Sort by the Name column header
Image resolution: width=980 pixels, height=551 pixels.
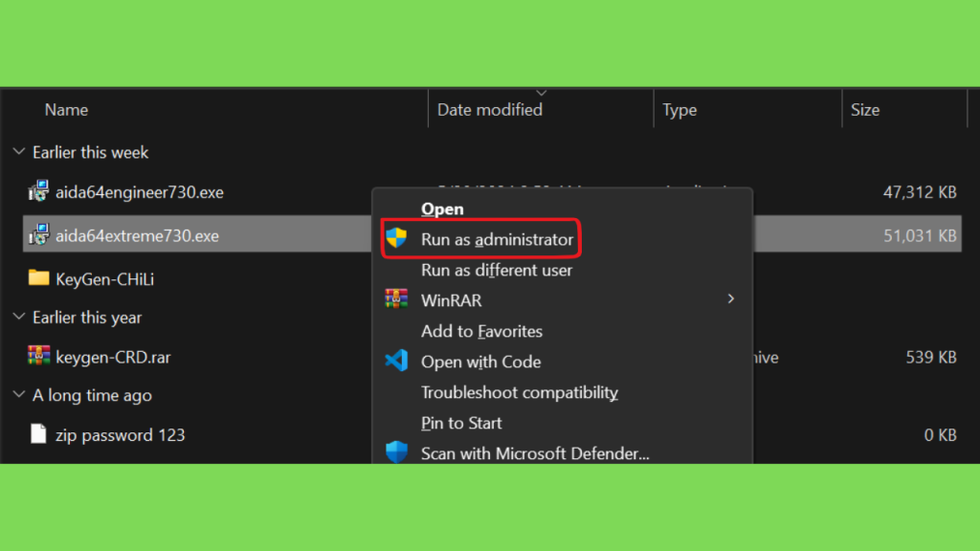66,110
